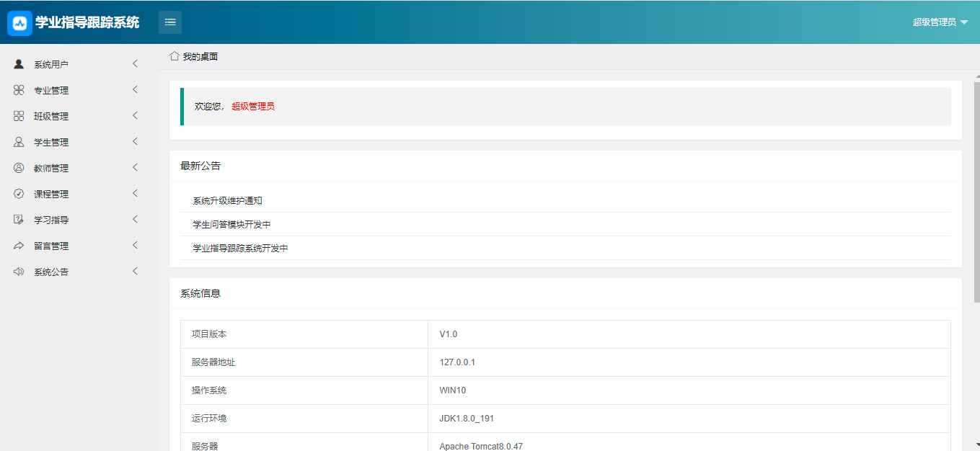Screen dimensions: 980x451
Task: Click the 学业指导跟踪系统 header title
Action: pos(87,22)
